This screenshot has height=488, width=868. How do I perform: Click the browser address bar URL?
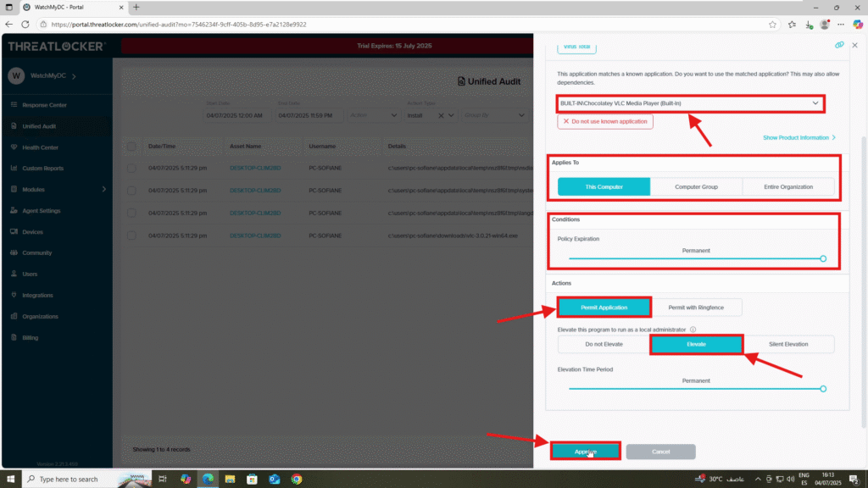(179, 25)
